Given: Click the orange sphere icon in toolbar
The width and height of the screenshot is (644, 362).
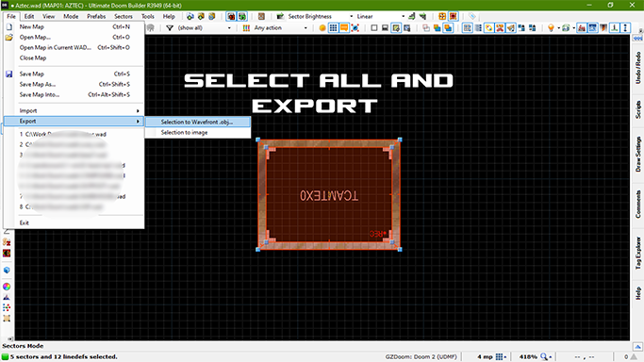Looking at the screenshot, I should (x=322, y=28).
